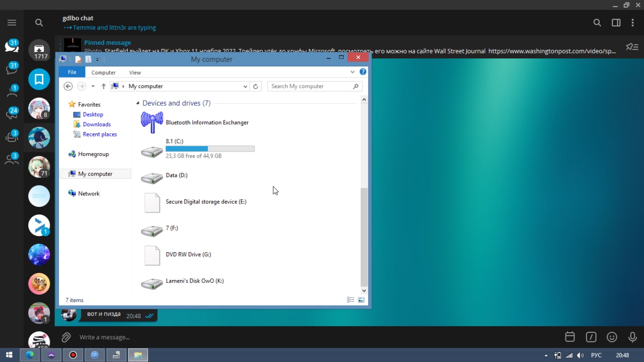Search within gdlbo chat using the header magnifier
The image size is (644, 362).
click(597, 23)
